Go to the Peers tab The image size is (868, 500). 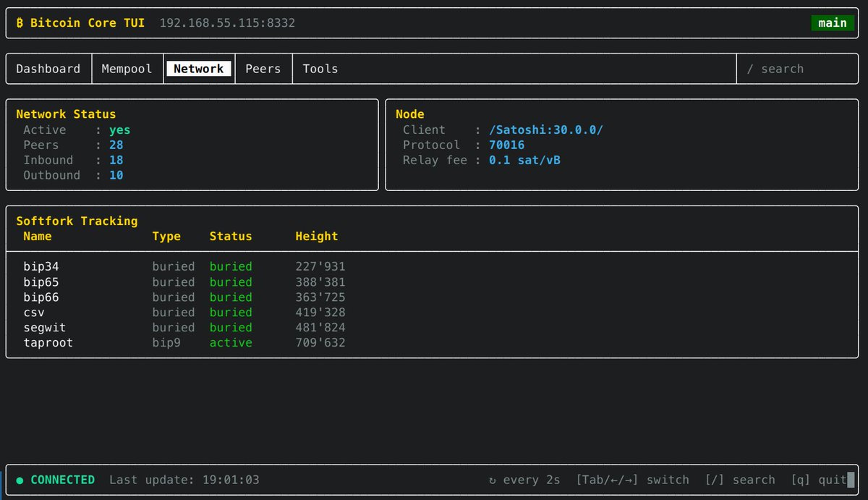click(x=263, y=69)
